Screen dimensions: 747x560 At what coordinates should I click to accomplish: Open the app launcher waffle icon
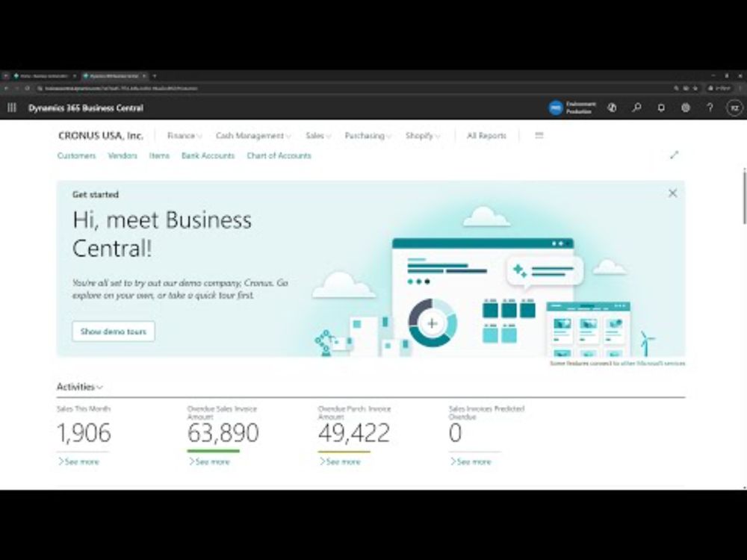12,108
